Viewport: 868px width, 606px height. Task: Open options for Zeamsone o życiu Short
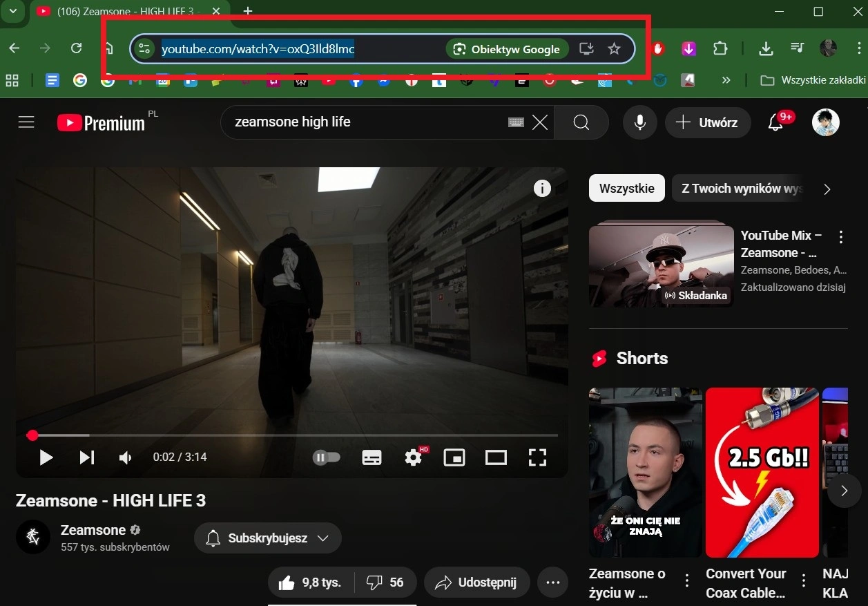click(687, 580)
